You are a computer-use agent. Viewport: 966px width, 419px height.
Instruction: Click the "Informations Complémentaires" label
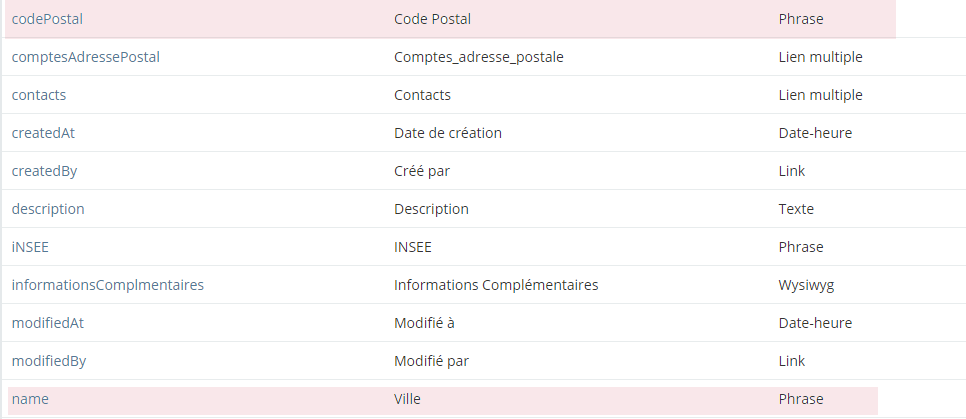click(x=496, y=285)
